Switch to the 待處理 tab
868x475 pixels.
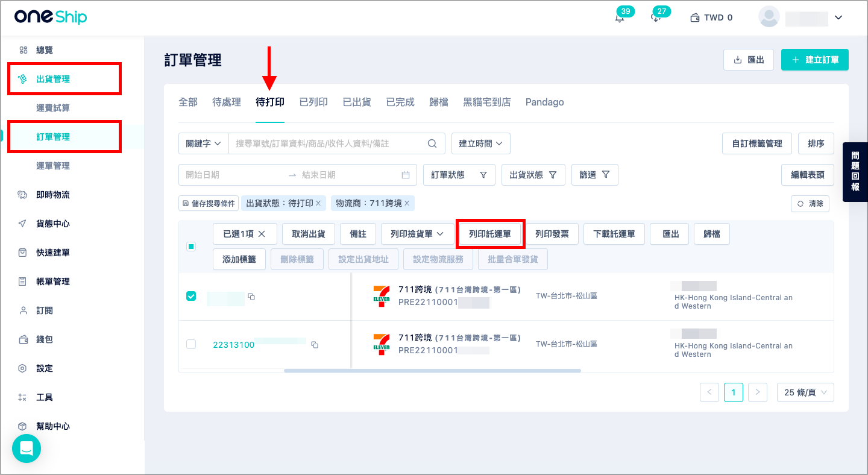coord(227,102)
